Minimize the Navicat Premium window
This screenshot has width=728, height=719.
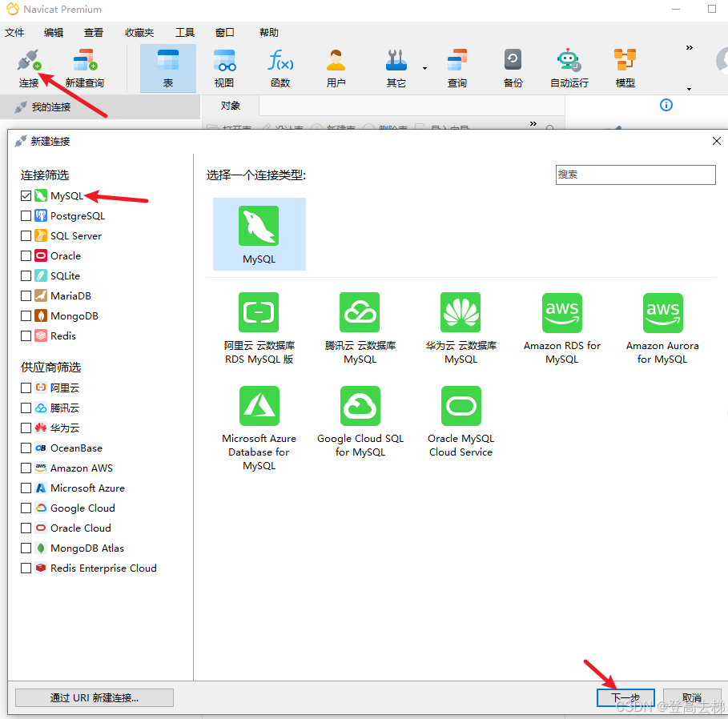[x=675, y=9]
